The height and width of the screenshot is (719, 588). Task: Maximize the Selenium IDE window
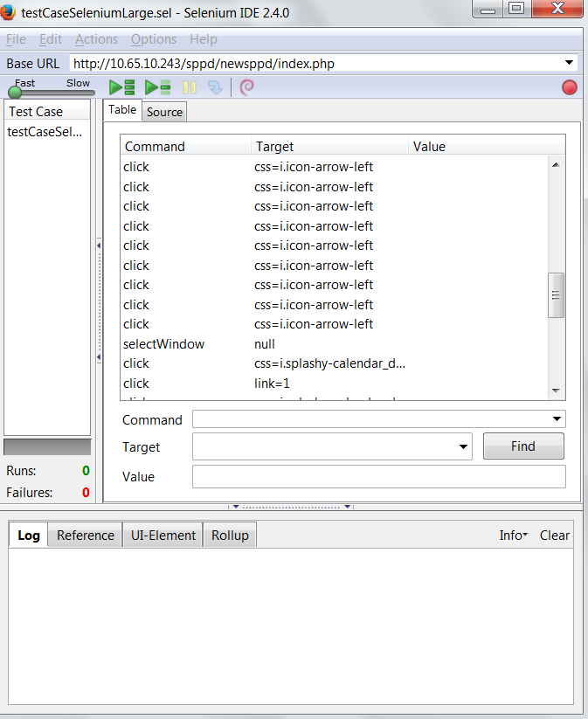(x=516, y=8)
